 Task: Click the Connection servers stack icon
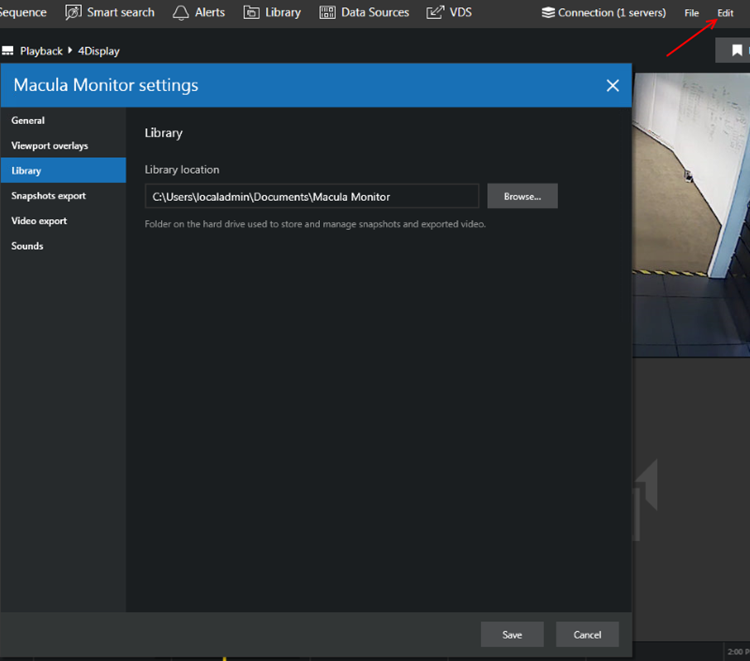(548, 12)
